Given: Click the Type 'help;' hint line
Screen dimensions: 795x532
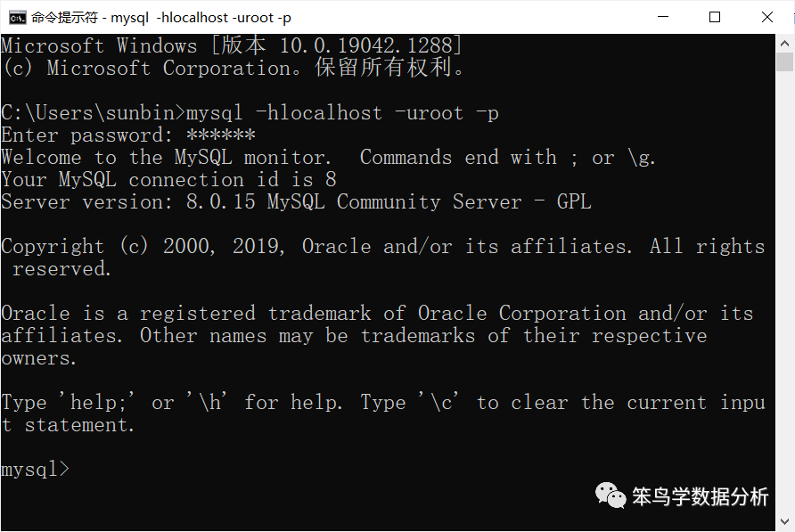Looking at the screenshot, I should [383, 413].
